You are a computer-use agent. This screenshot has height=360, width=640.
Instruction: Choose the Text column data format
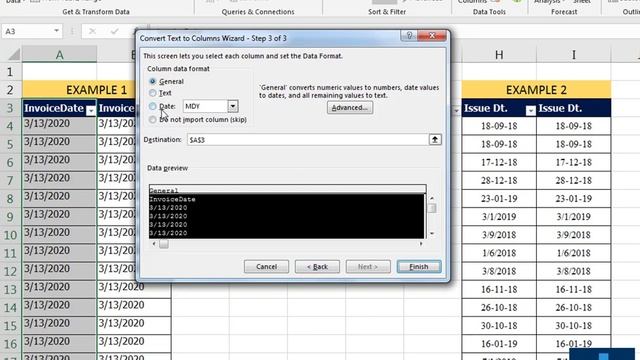click(153, 93)
